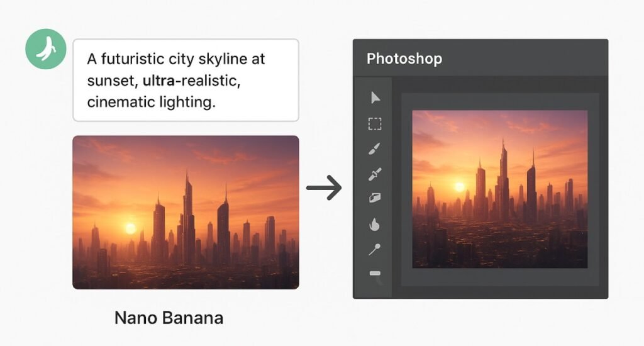Click the prompt box with futuristic city text

(x=186, y=80)
